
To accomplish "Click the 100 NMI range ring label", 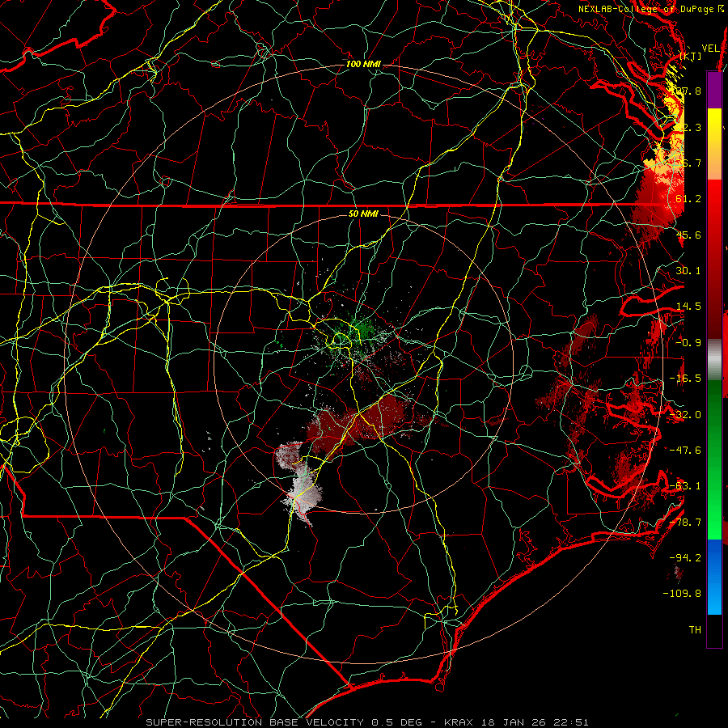I will pyautogui.click(x=363, y=64).
